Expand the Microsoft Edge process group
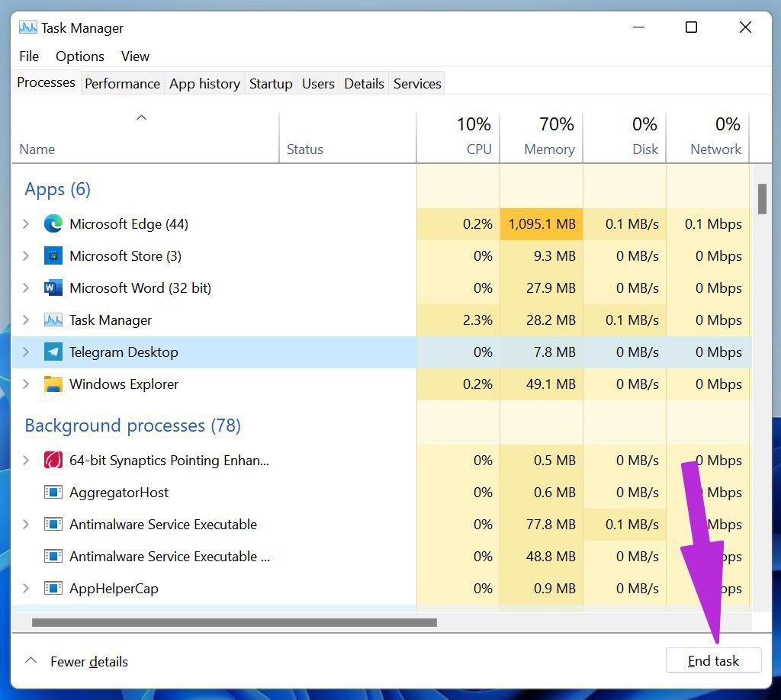The width and height of the screenshot is (781, 700). 26,224
